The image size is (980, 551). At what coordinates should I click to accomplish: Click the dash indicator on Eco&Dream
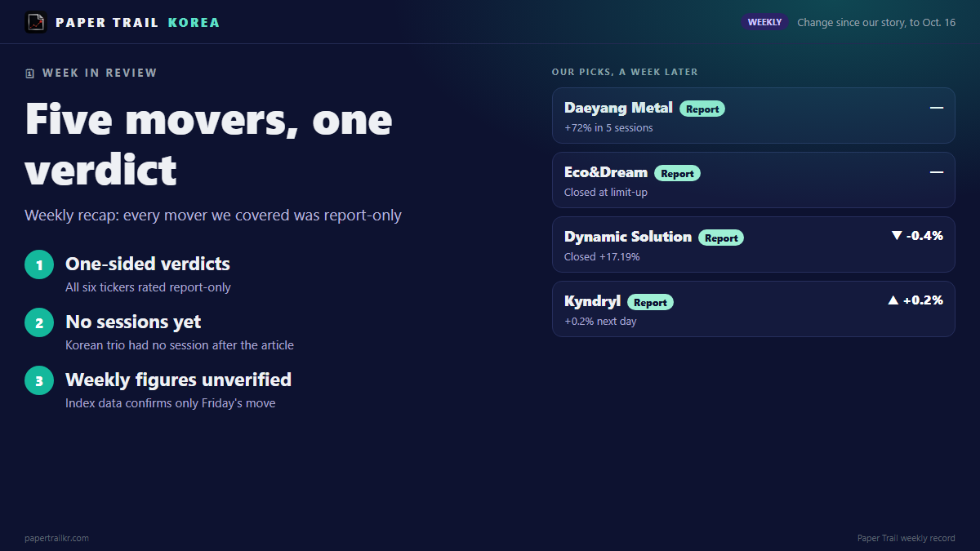tap(937, 172)
